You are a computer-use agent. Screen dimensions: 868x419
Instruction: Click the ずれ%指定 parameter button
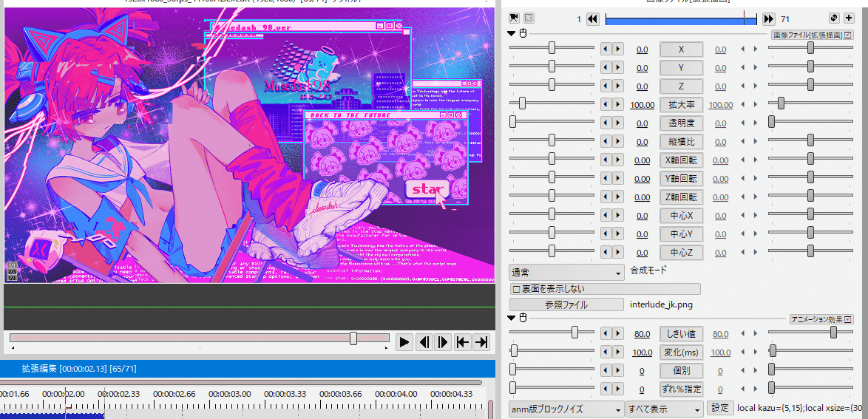click(x=682, y=389)
